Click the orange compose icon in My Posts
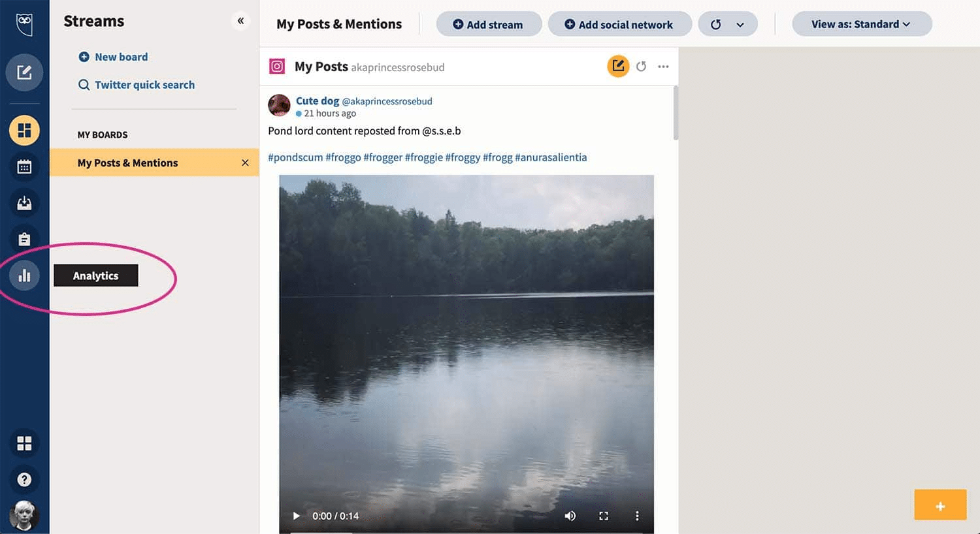 coord(618,66)
